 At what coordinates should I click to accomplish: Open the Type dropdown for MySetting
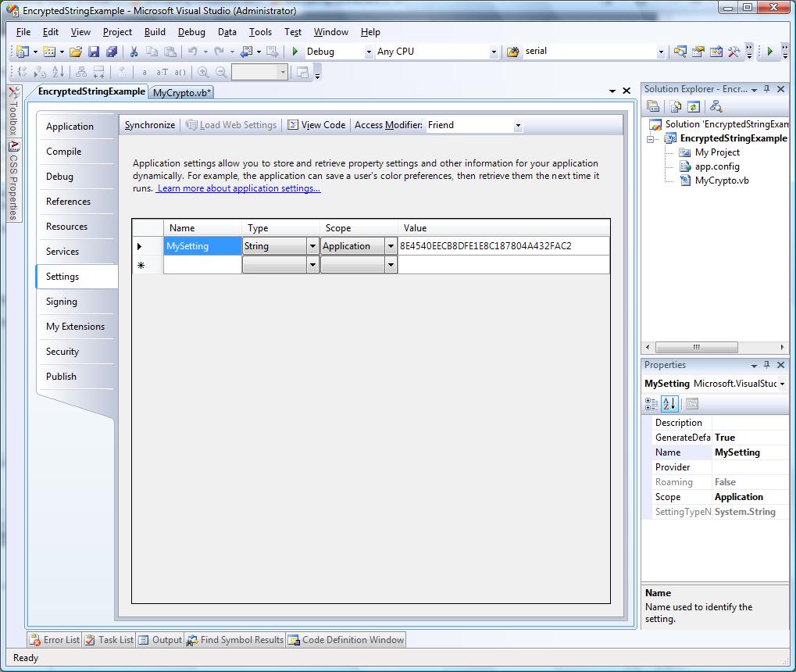coord(312,246)
